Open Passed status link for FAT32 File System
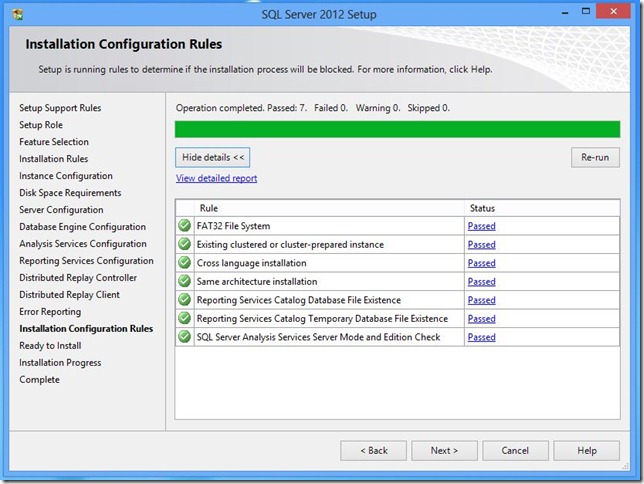The height and width of the screenshot is (484, 644). pos(481,226)
